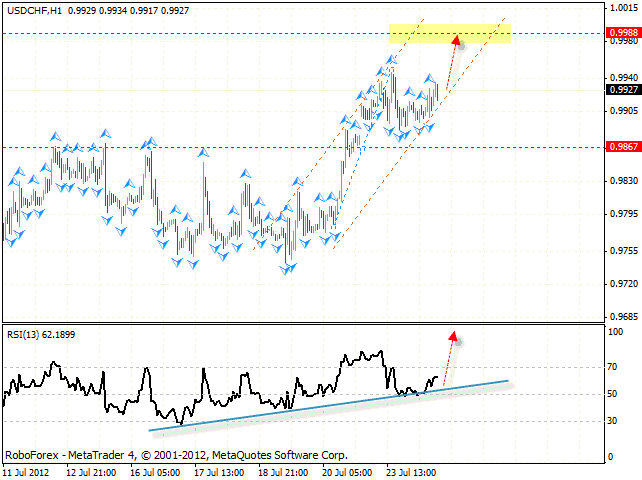Click the 17 Jul 13:00 time label
642x480 pixels.
click(219, 473)
